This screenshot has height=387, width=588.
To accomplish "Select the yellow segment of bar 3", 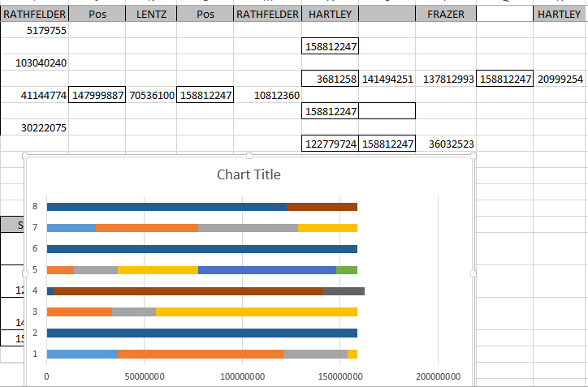I will point(256,312).
